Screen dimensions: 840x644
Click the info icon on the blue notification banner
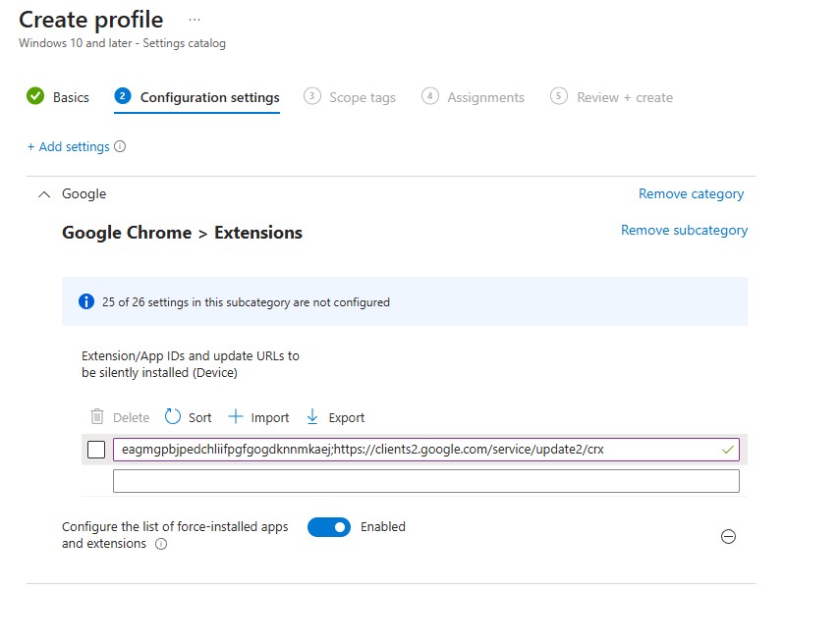87,302
